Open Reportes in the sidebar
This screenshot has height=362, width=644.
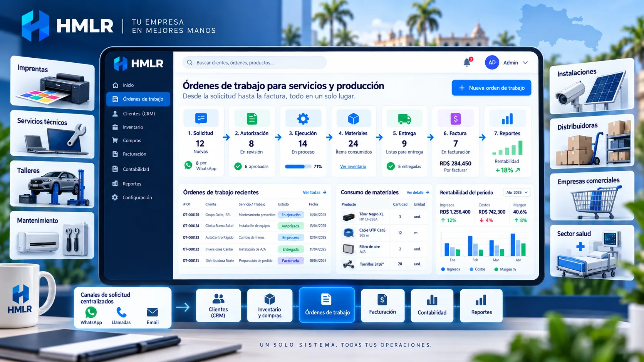132,184
